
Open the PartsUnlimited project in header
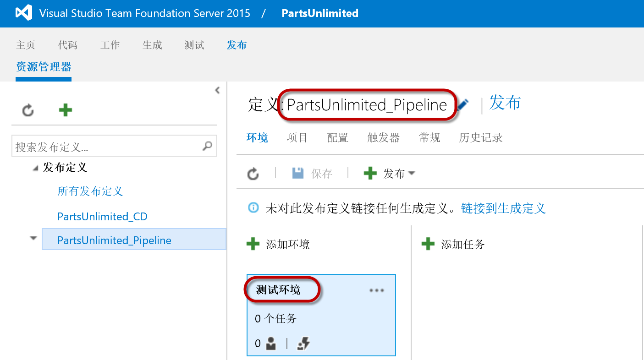point(320,13)
